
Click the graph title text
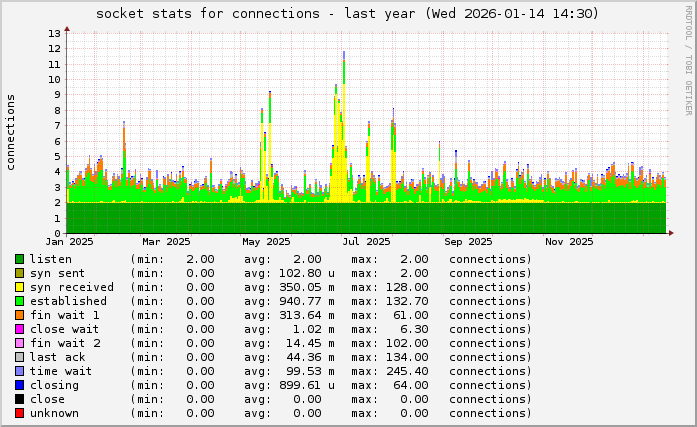tap(347, 14)
